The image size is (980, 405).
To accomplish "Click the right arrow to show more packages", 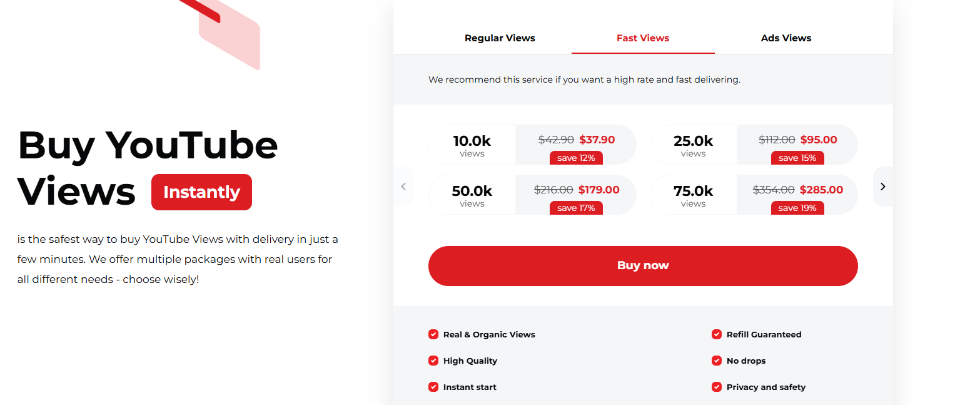I will pos(882,187).
